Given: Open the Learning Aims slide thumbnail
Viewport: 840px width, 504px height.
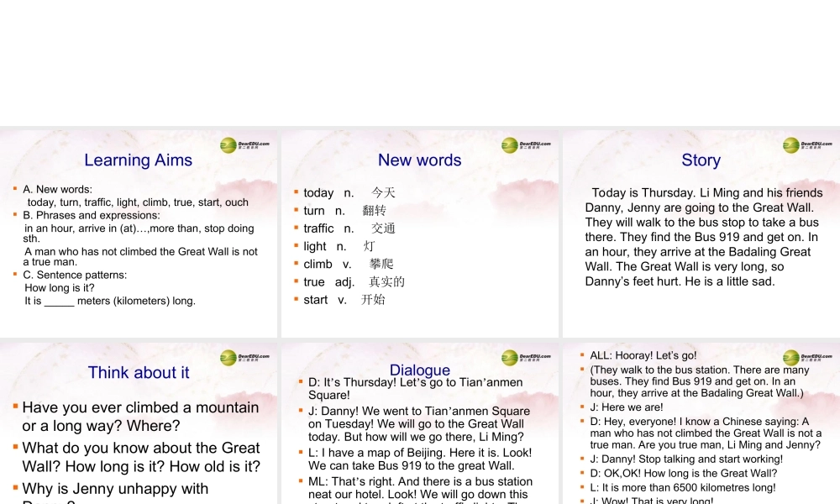Looking at the screenshot, I should 139,234.
